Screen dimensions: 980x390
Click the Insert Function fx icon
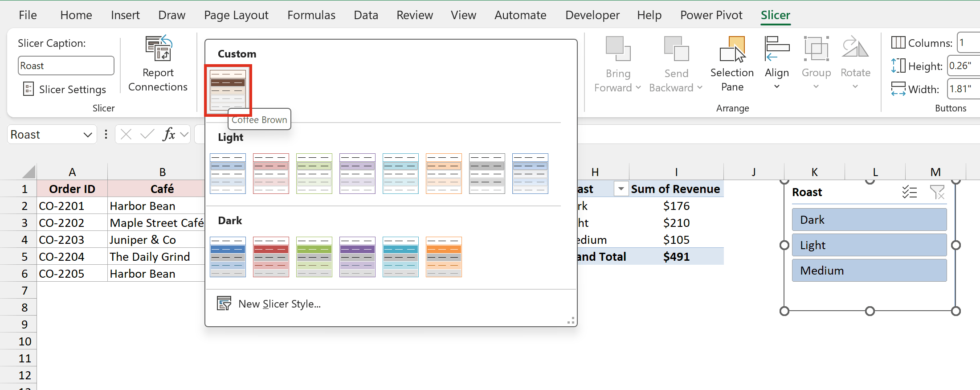169,134
